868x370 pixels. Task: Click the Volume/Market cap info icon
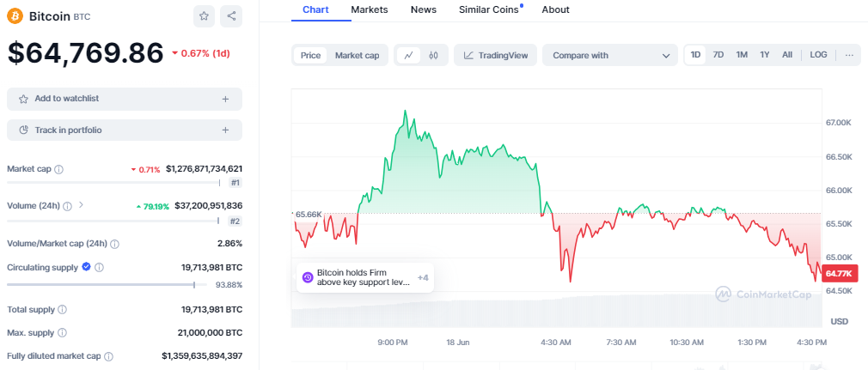114,243
